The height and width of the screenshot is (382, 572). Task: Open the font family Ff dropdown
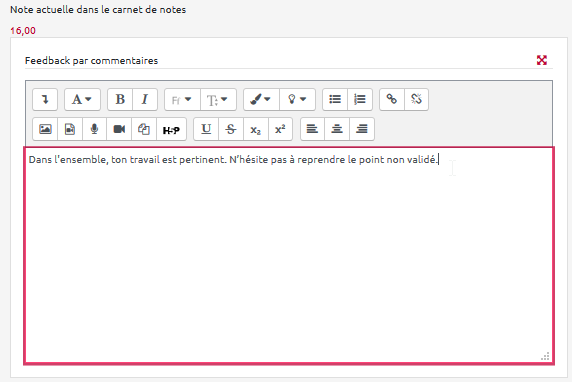pos(182,99)
